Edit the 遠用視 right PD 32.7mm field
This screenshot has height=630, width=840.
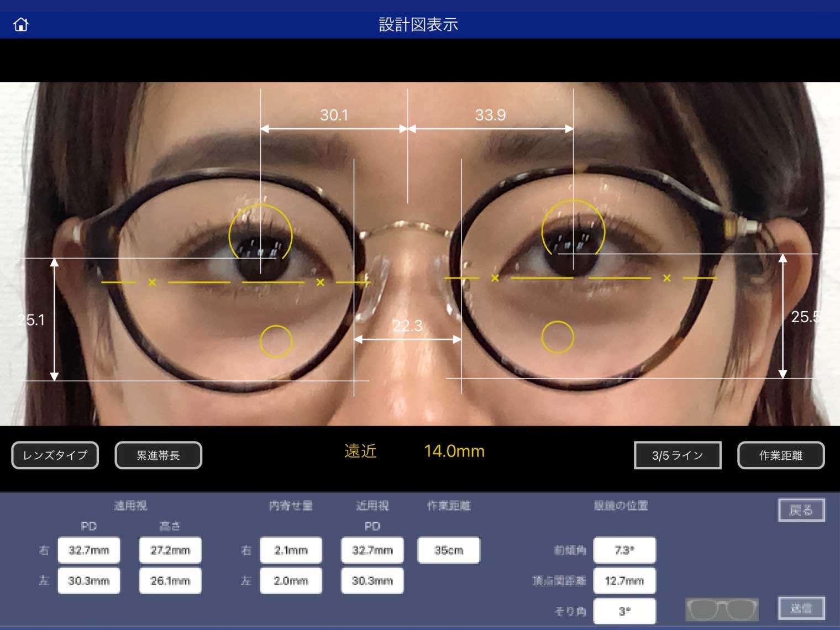[89, 550]
